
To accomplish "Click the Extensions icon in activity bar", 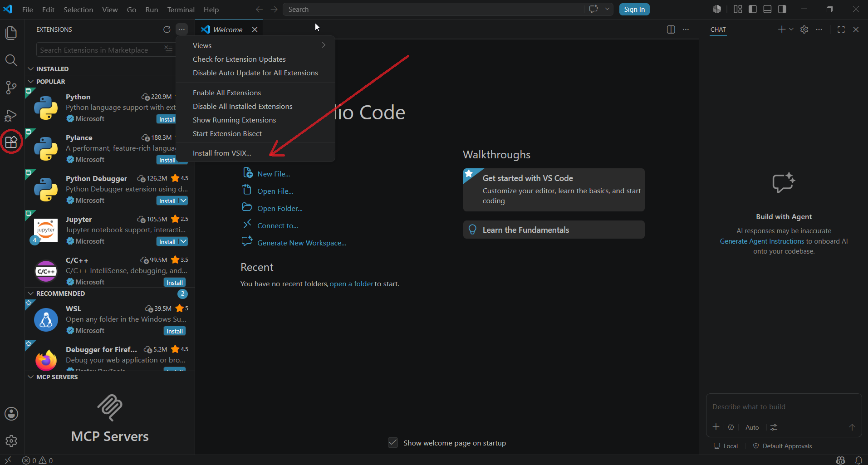I will coord(11,142).
